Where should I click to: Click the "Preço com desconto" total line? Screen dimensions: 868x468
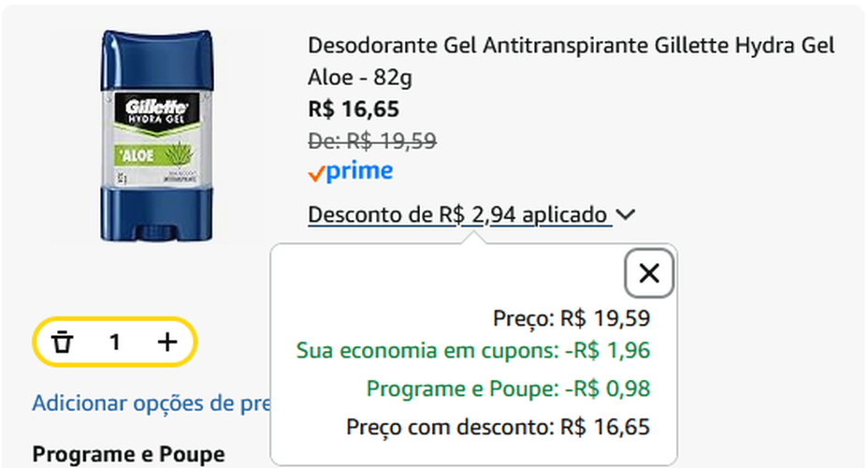[x=498, y=427]
